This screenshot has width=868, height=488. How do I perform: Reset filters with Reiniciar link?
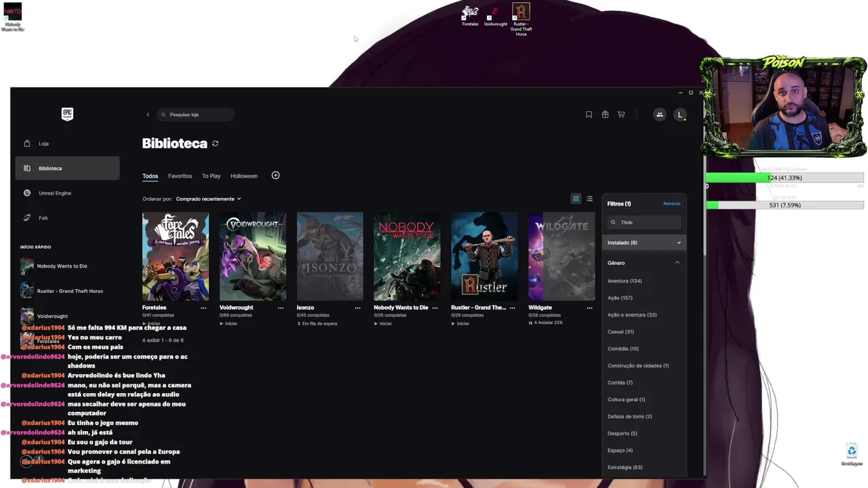pyautogui.click(x=672, y=203)
